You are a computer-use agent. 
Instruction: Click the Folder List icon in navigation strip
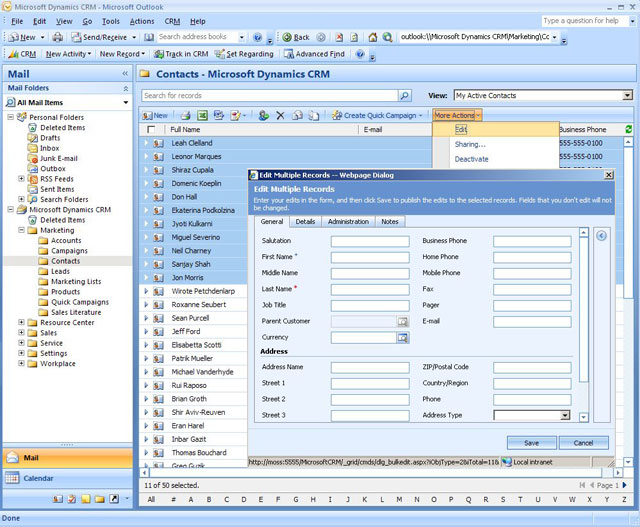pos(100,499)
